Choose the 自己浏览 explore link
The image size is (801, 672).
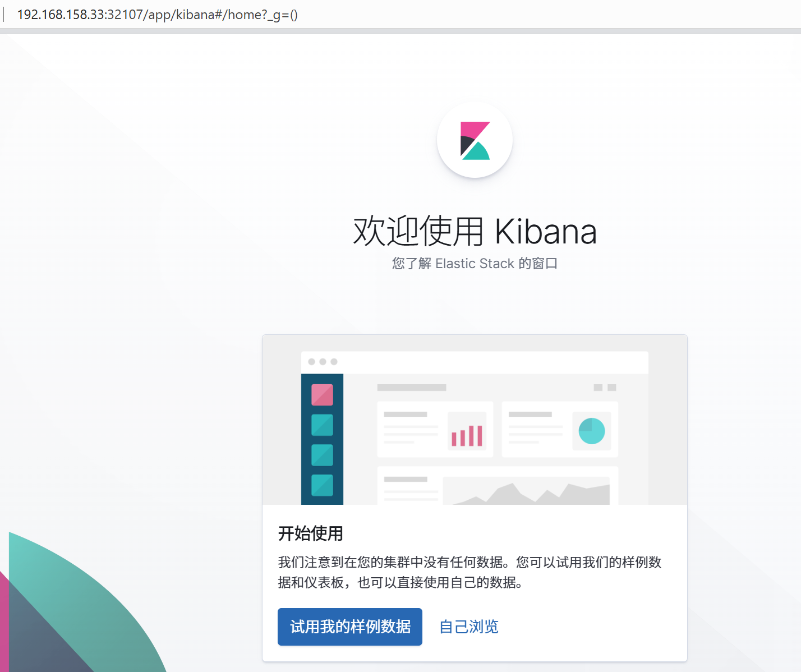468,627
